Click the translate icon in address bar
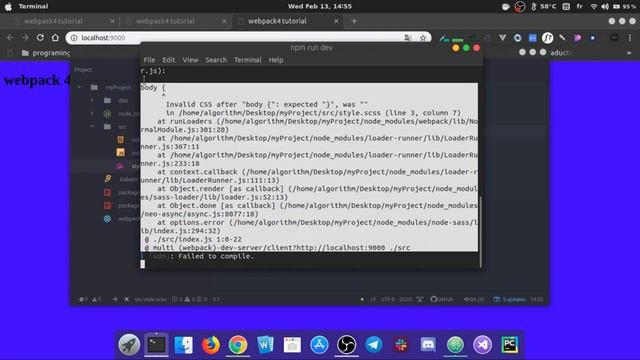The width and height of the screenshot is (640, 360). coord(408,38)
